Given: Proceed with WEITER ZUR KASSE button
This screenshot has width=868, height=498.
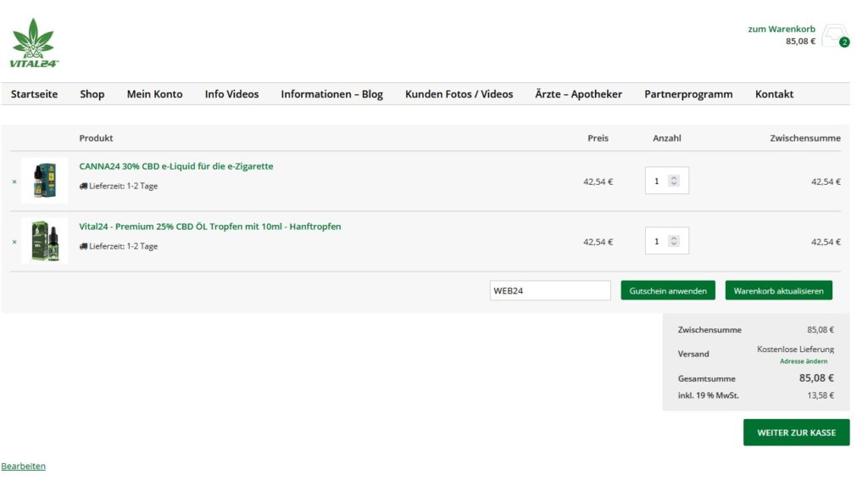Looking at the screenshot, I should 796,433.
